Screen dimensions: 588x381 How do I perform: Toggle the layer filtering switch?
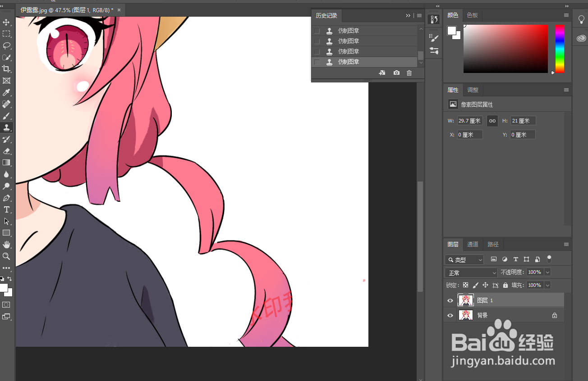pos(549,259)
